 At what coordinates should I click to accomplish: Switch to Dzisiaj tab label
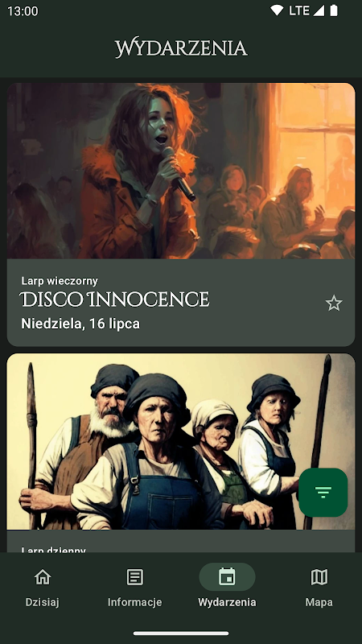coord(43,602)
